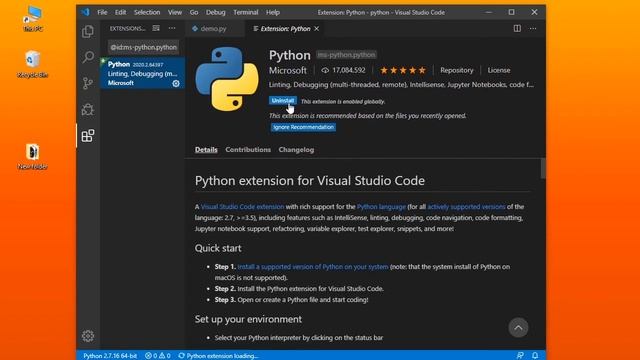This screenshot has width=640, height=360.
Task: Open the File menu
Action: point(102,12)
